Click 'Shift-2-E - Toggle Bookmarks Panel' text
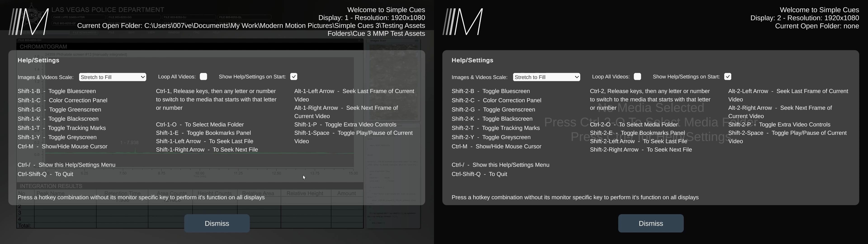Image resolution: width=868 pixels, height=244 pixels. coord(637,133)
